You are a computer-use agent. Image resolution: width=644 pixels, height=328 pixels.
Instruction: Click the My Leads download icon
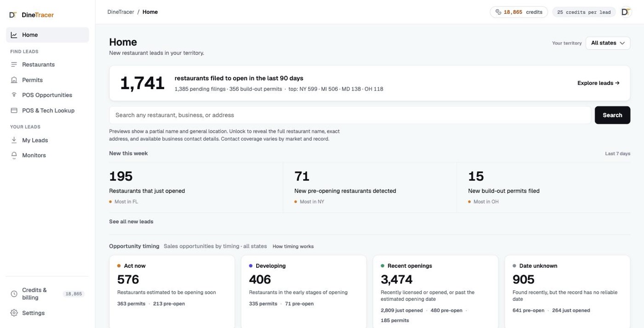coord(14,140)
